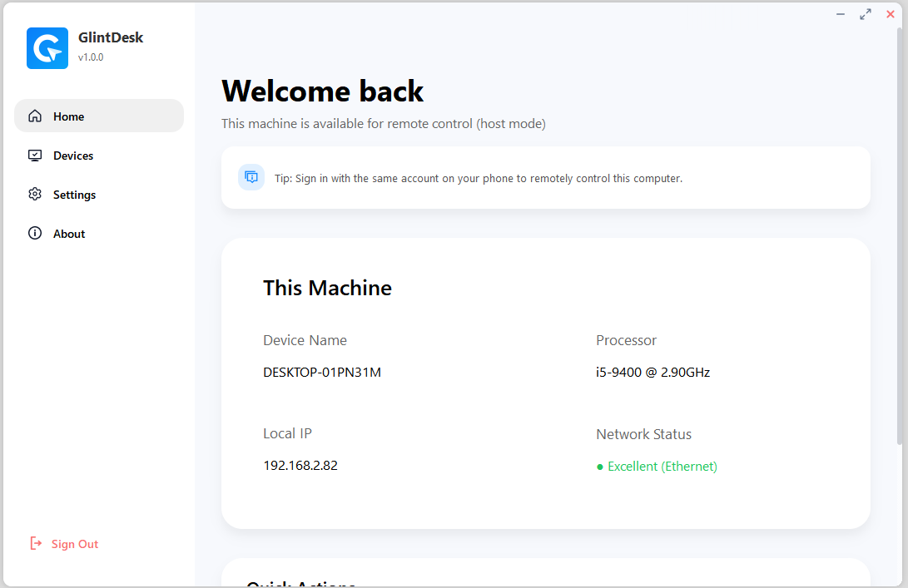Select the Home icon in the sidebar
The image size is (908, 588).
click(35, 116)
